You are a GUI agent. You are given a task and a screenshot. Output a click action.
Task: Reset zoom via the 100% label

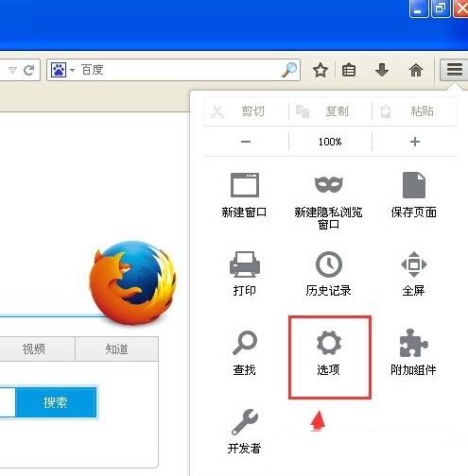[x=330, y=142]
